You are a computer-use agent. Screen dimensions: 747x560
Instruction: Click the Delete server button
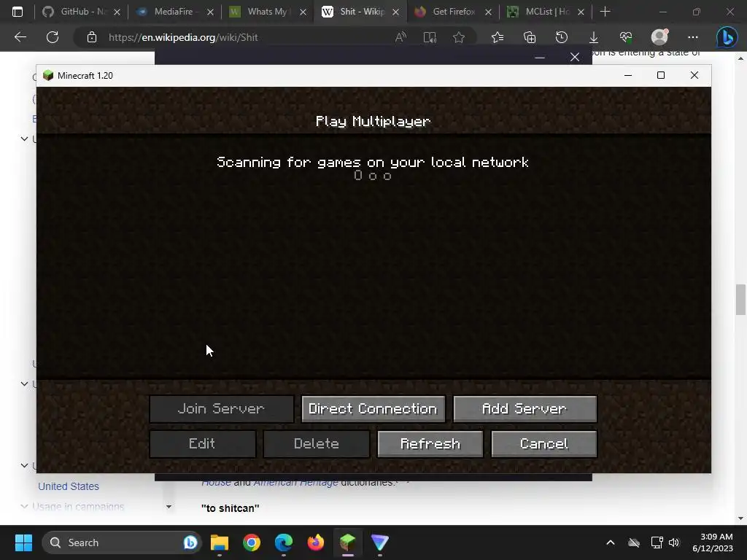coord(317,444)
